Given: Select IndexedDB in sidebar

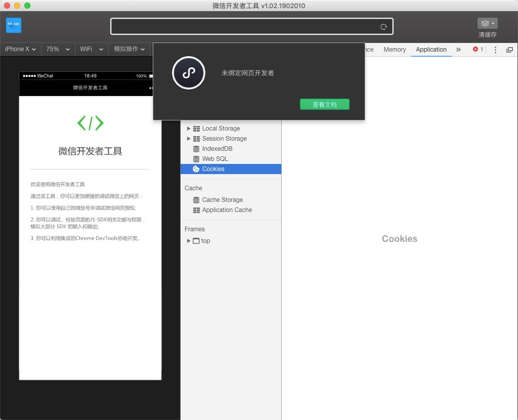Looking at the screenshot, I should tap(231, 149).
